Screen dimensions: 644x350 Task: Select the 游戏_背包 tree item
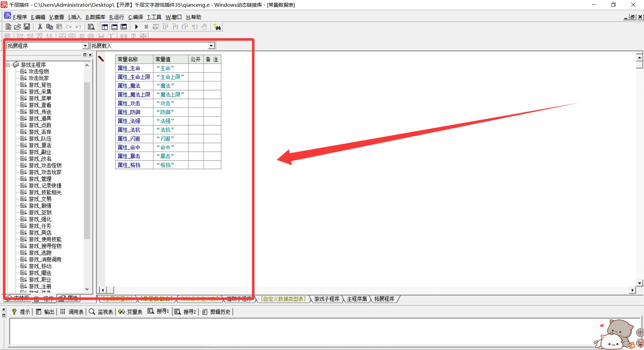point(40,85)
